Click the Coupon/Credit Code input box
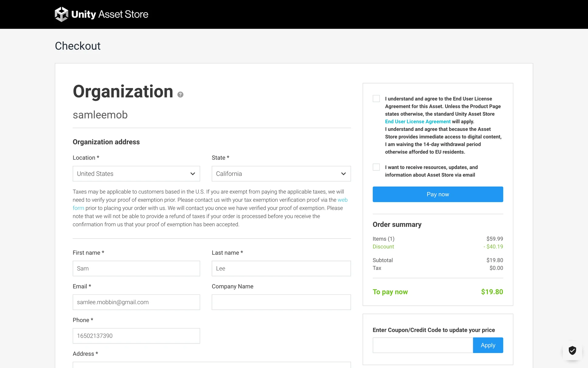 coord(423,345)
